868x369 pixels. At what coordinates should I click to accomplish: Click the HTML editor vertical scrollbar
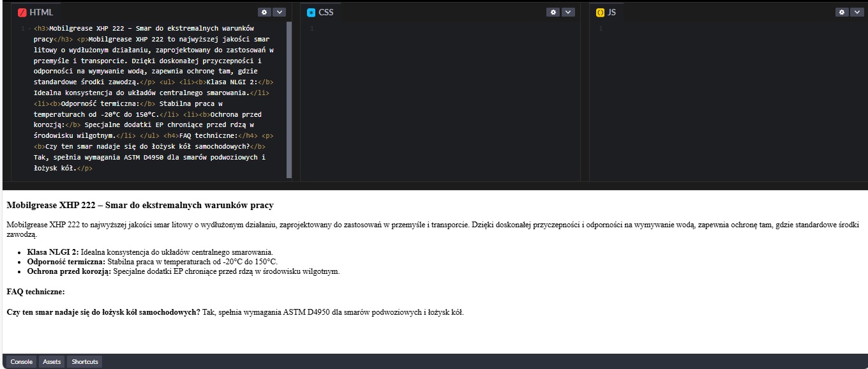click(289, 100)
